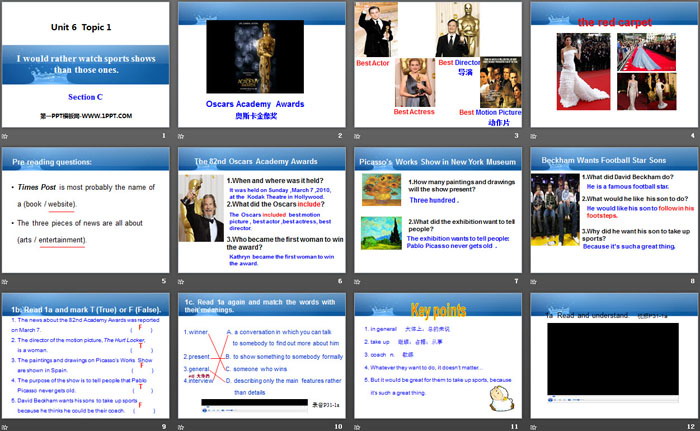The height and width of the screenshot is (431, 700).
Task: Select the 1b True or False slide
Action: pyautogui.click(x=85, y=356)
